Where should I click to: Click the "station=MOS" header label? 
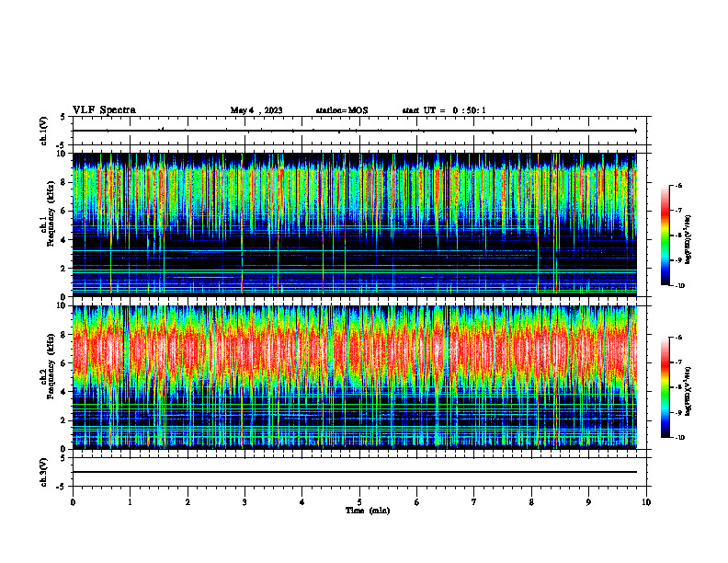point(342,110)
